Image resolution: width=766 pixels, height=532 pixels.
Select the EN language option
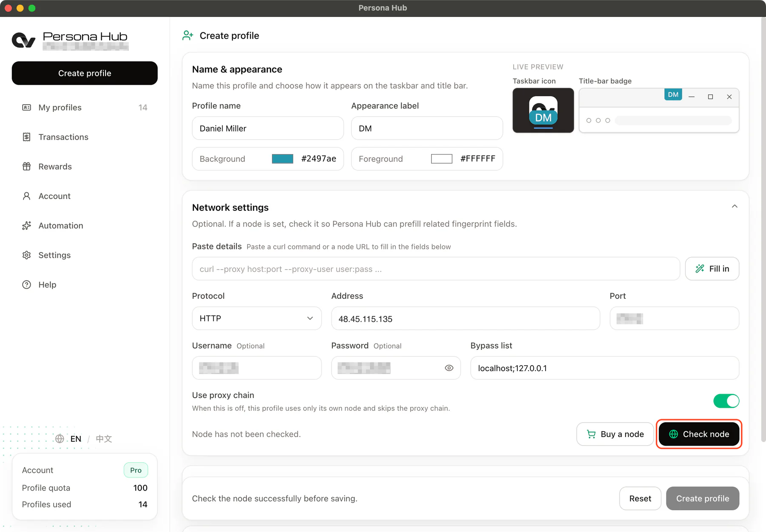(76, 439)
